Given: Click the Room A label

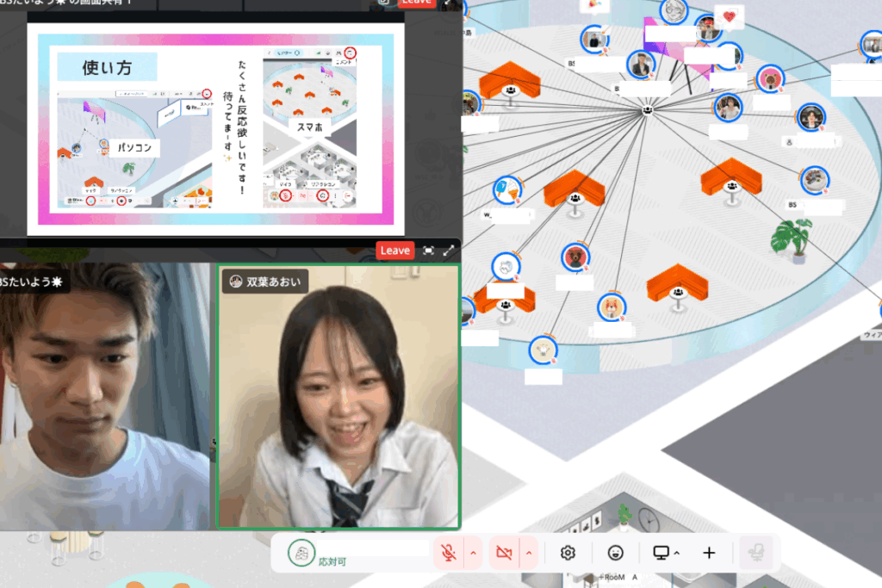Looking at the screenshot, I should click(x=619, y=578).
